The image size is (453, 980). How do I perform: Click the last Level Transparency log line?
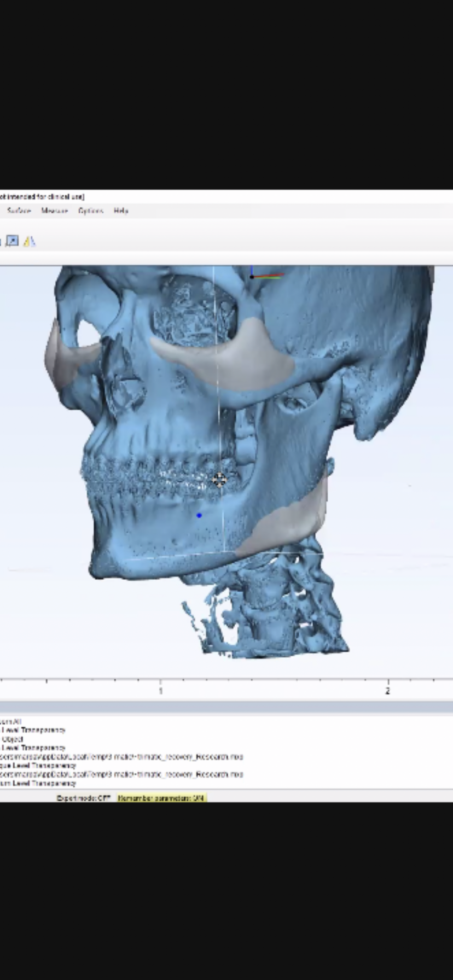[x=38, y=783]
